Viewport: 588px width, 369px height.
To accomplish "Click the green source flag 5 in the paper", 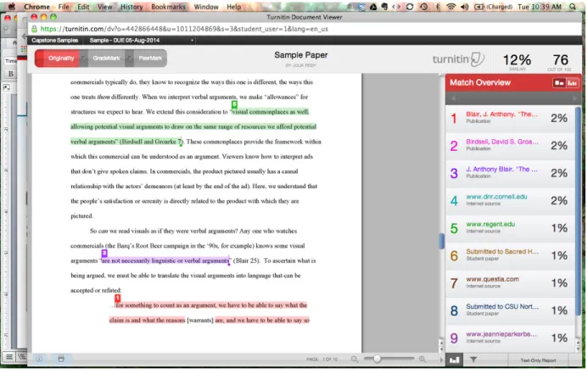I will point(234,104).
